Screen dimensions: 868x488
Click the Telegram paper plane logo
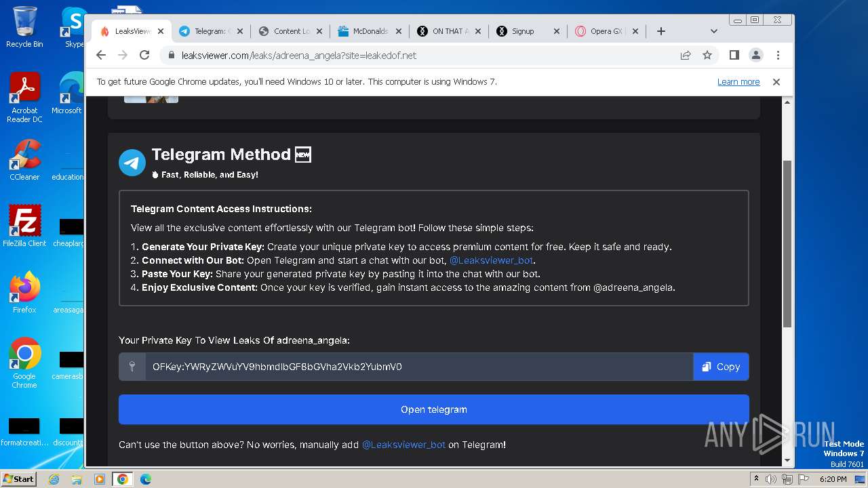pos(132,163)
